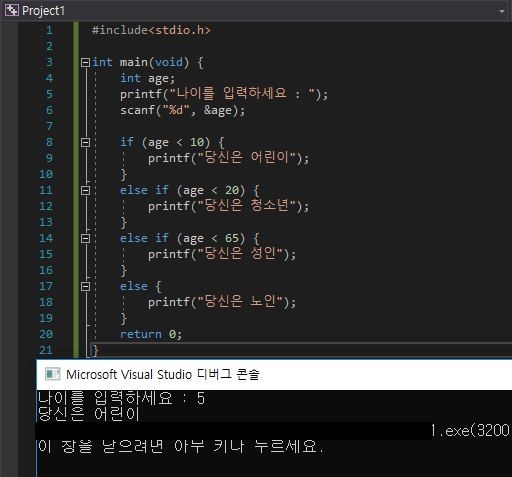Viewport: 512px width, 477px height.
Task: Collapse the if (age < 10) block
Action: tap(85, 142)
